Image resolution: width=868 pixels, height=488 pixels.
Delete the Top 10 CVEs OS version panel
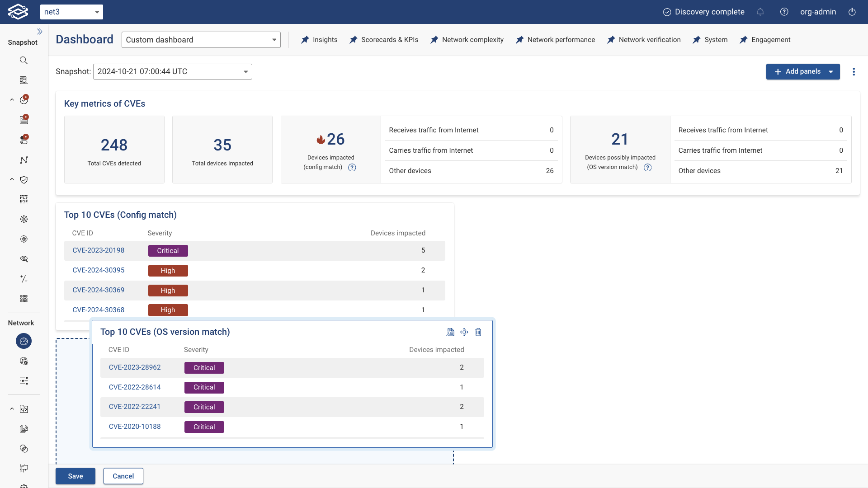pos(478,332)
